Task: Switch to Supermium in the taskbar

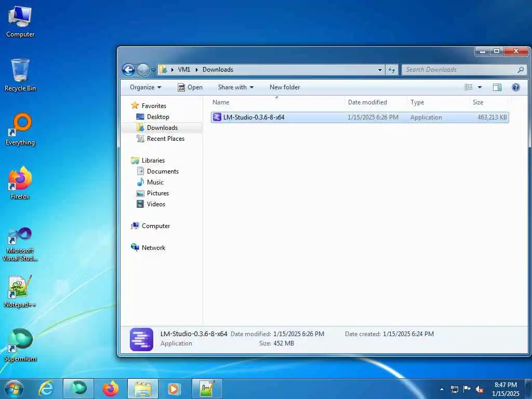Action: [78, 389]
